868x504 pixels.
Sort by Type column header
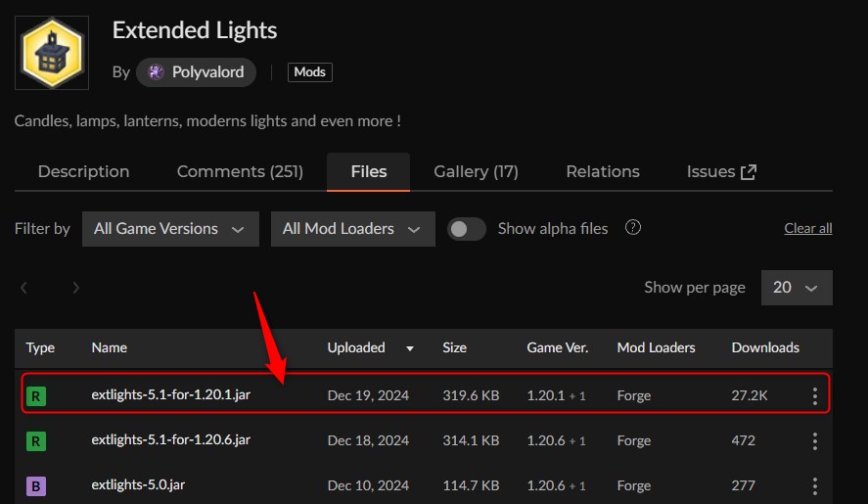[40, 347]
